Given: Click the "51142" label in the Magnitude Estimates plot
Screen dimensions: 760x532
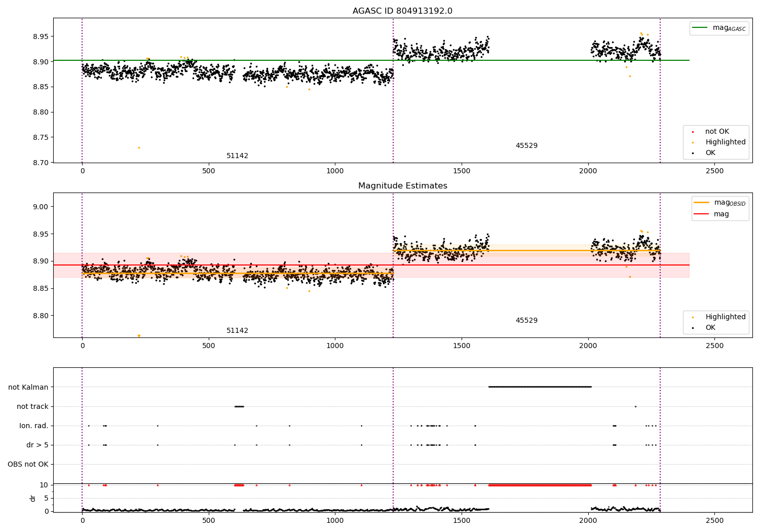Looking at the screenshot, I should point(237,331).
